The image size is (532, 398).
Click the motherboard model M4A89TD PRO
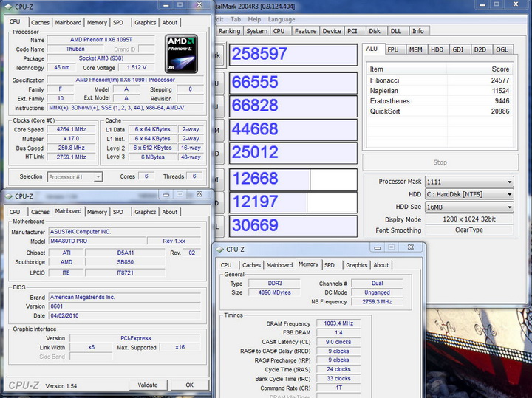(98, 241)
